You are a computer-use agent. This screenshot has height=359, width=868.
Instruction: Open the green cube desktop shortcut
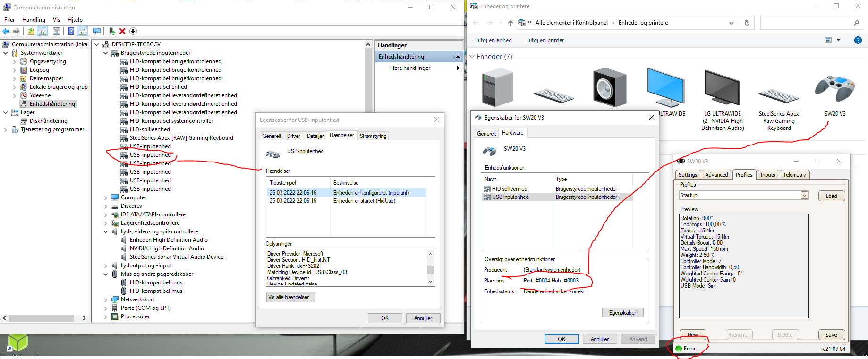click(x=17, y=343)
